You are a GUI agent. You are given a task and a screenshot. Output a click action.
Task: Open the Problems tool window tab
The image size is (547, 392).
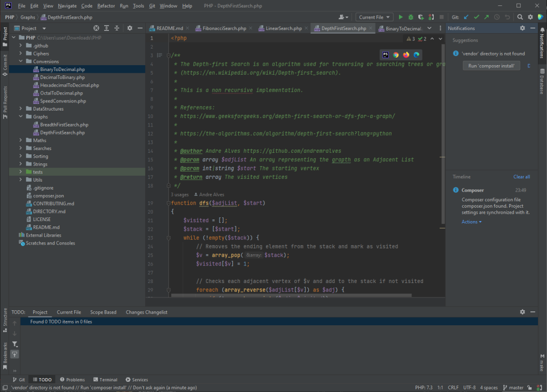(72, 380)
